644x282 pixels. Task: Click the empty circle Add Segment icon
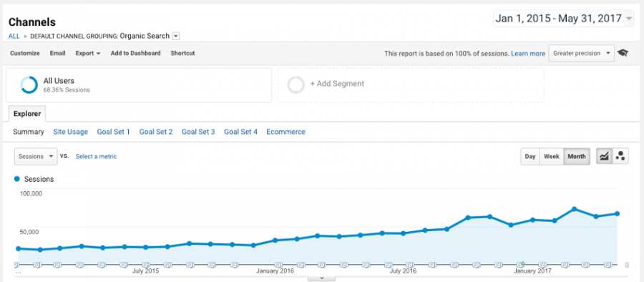[296, 85]
